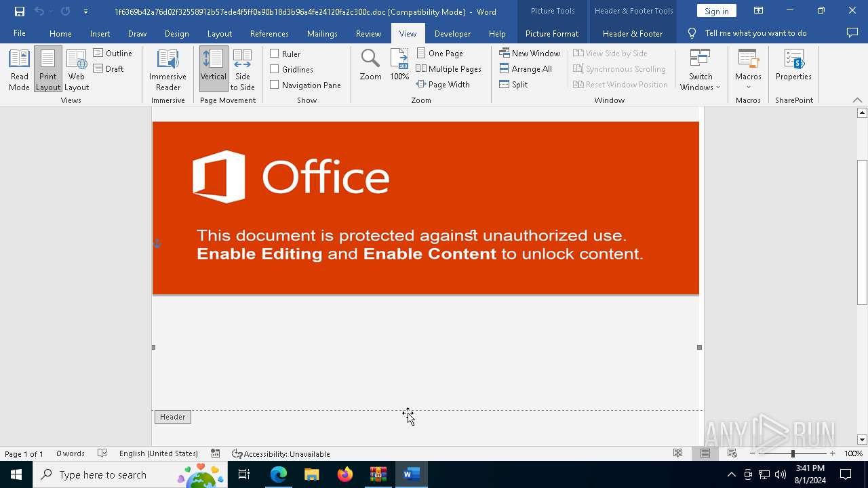Open the Review tab
The height and width of the screenshot is (488, 868).
[x=368, y=33]
